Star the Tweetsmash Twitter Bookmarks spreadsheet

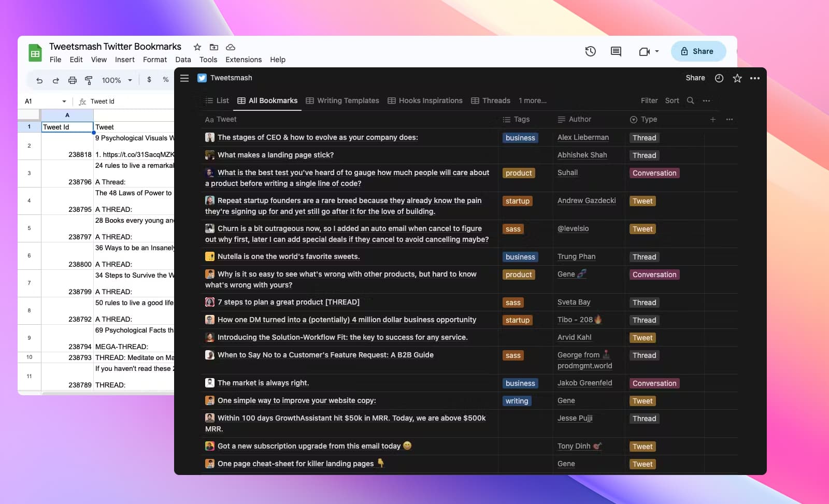pos(197,47)
